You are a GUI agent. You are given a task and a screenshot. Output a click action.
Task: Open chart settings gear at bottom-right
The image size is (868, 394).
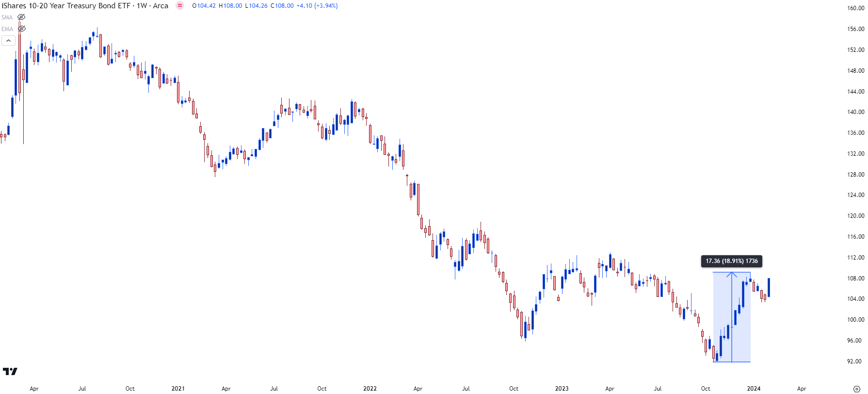[856, 389]
